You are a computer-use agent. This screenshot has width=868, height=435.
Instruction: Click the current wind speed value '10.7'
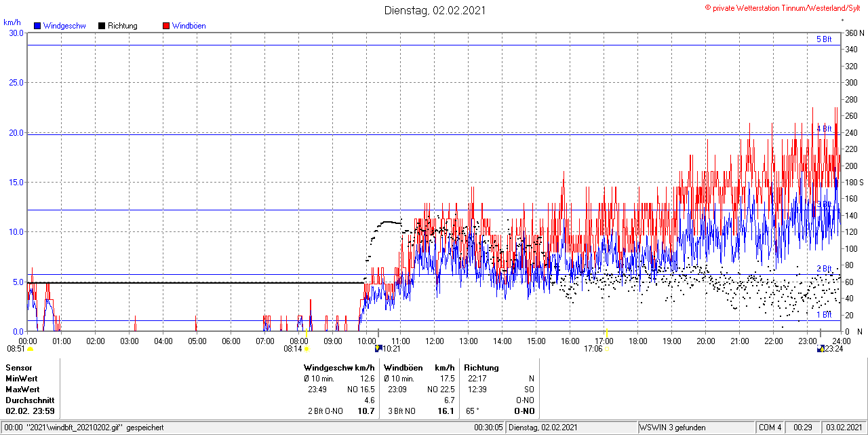tap(366, 411)
